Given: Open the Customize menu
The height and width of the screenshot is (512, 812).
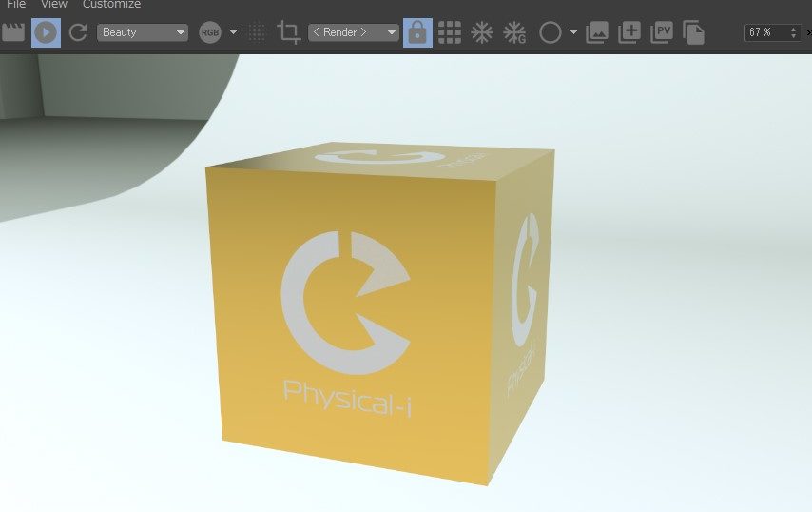Looking at the screenshot, I should click(111, 4).
